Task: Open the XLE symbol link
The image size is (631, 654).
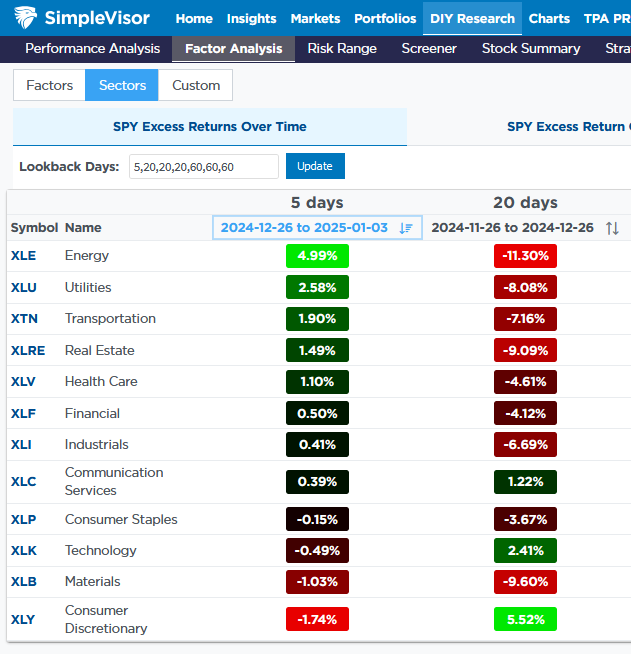Action: click(23, 256)
